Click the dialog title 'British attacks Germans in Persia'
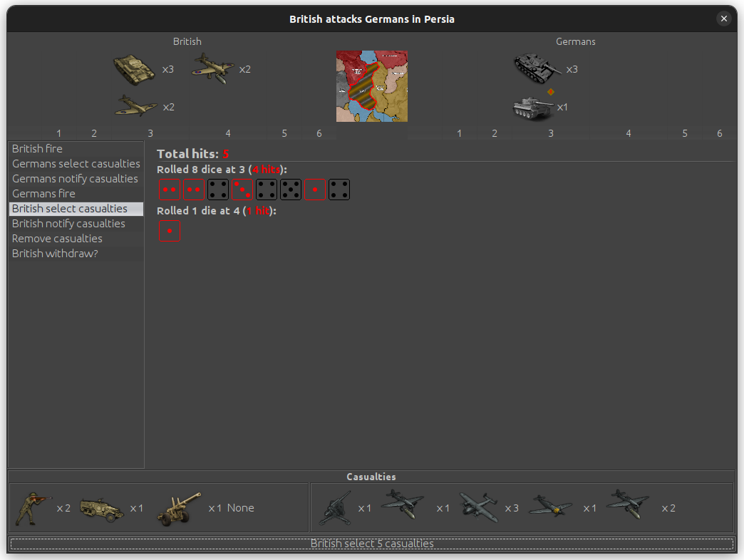The image size is (744, 560). 372,19
